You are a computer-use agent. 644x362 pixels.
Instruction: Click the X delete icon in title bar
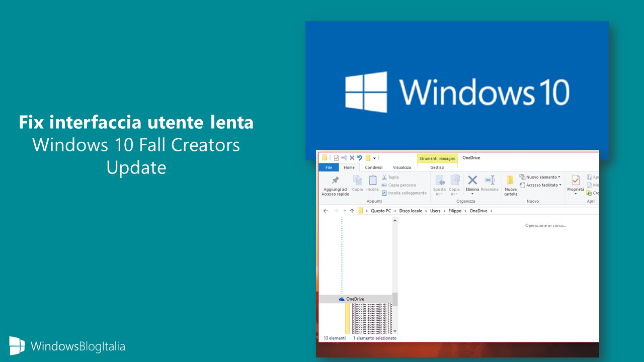[x=352, y=158]
